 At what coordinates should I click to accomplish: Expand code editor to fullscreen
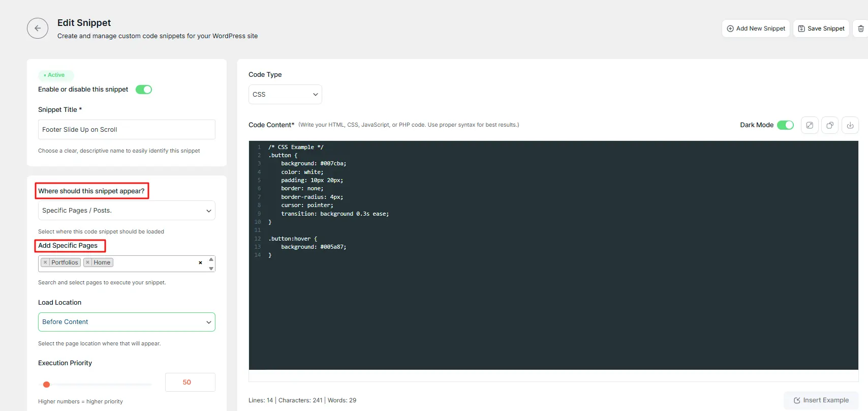810,125
